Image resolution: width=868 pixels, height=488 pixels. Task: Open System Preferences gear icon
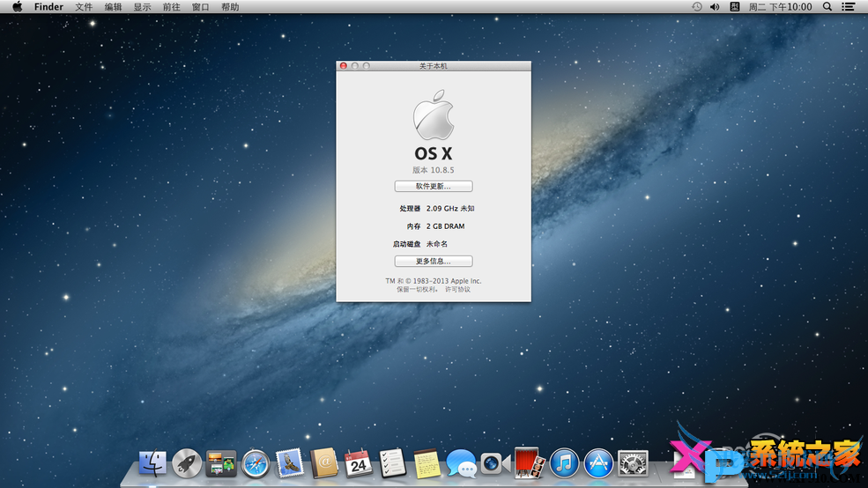(633, 462)
